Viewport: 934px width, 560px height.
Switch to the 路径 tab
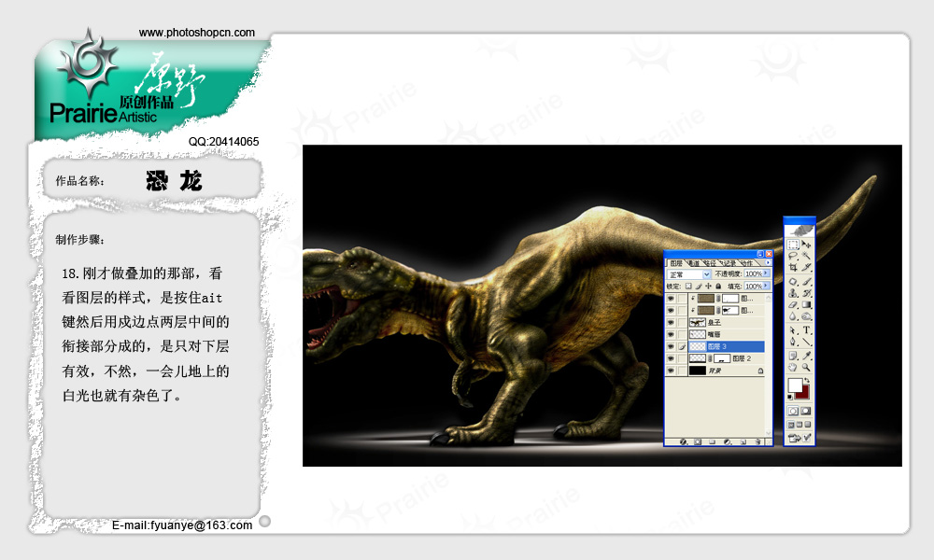coord(710,263)
